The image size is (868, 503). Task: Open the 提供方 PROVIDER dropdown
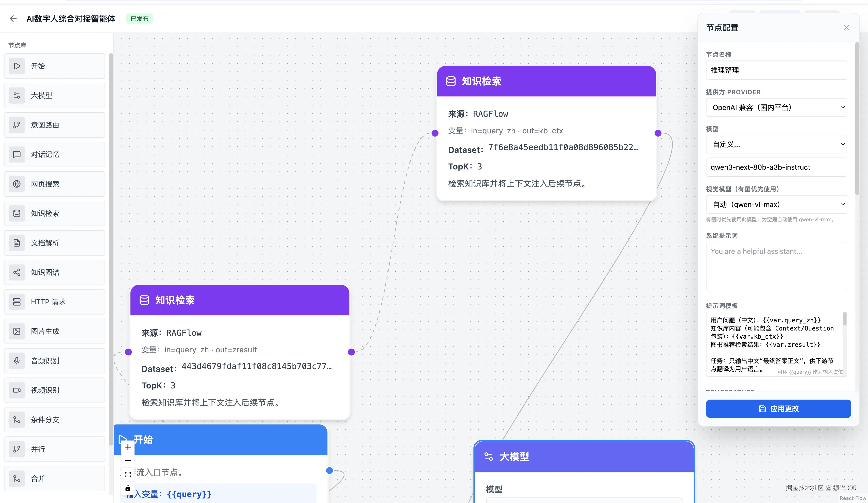click(x=776, y=107)
